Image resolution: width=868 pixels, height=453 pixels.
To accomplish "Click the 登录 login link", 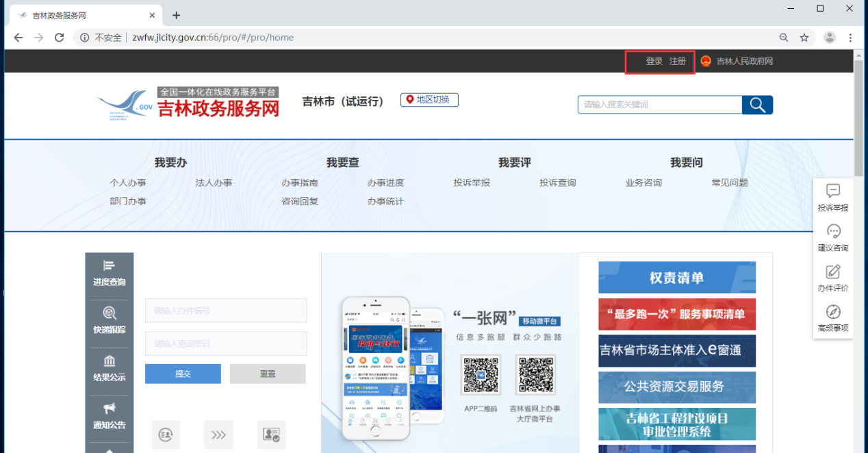I will point(654,62).
